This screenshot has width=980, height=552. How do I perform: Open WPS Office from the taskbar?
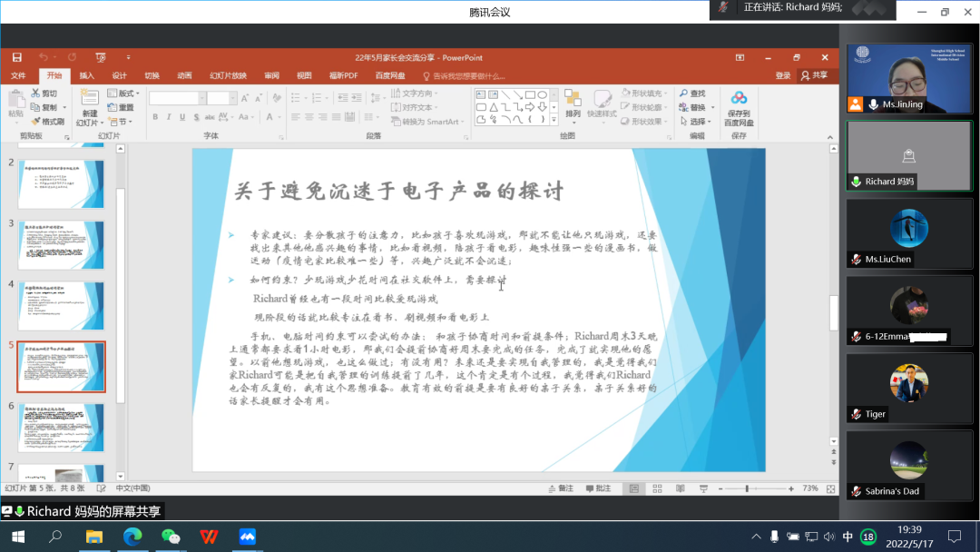(209, 537)
